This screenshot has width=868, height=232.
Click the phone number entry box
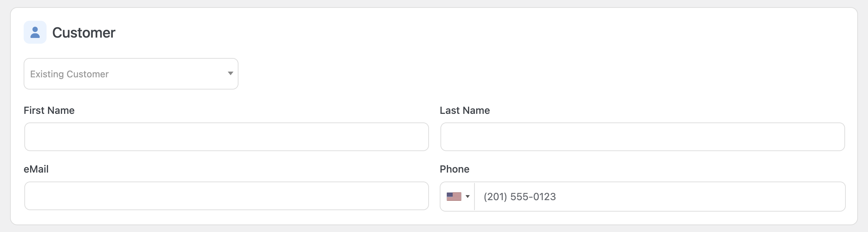coord(645,196)
